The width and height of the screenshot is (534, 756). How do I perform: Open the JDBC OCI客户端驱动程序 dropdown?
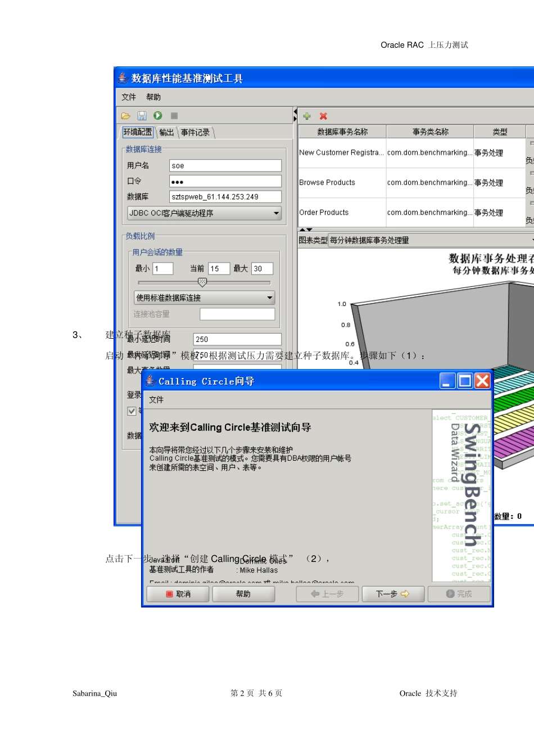[x=205, y=213]
